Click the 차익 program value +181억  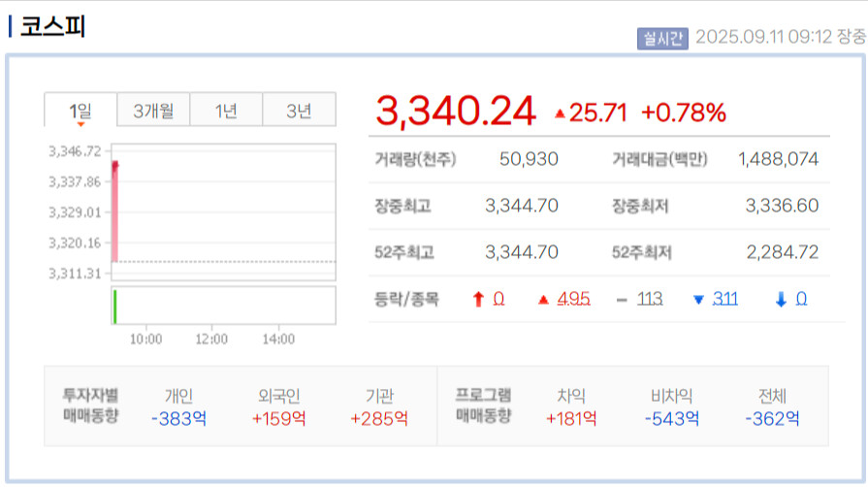[x=571, y=419]
